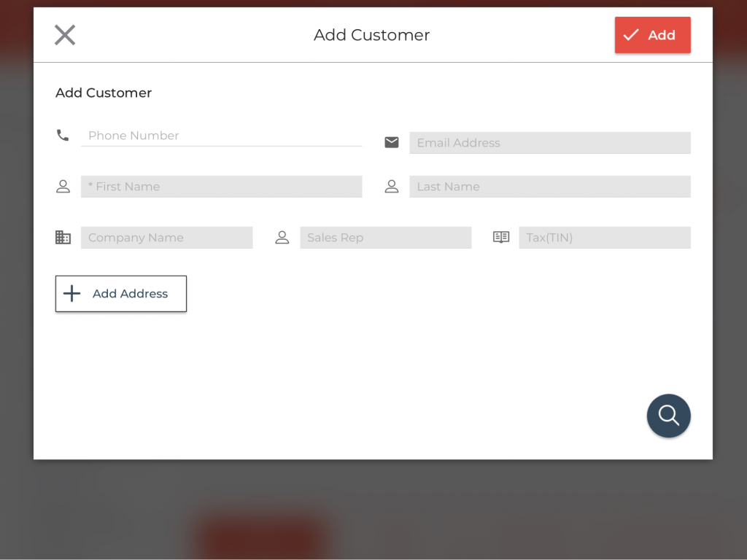This screenshot has height=560, width=747.
Task: Click the person icon beside First Name
Action: coord(63,187)
